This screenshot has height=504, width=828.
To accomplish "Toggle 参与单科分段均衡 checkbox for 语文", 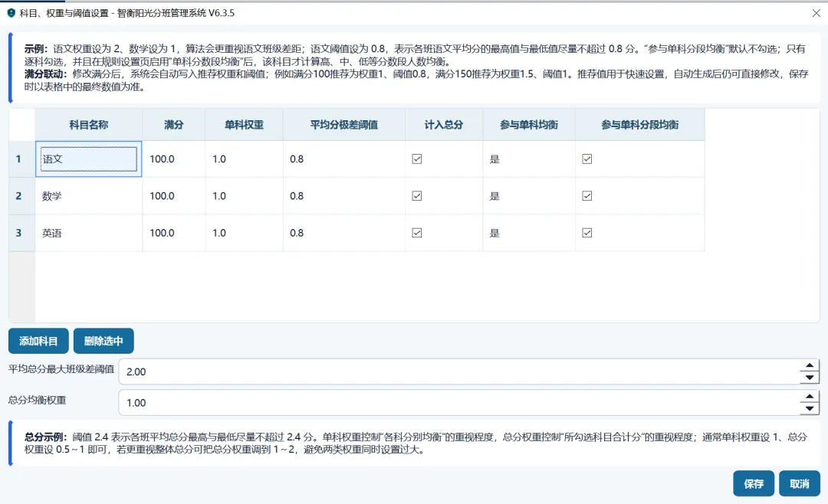I will click(x=586, y=159).
